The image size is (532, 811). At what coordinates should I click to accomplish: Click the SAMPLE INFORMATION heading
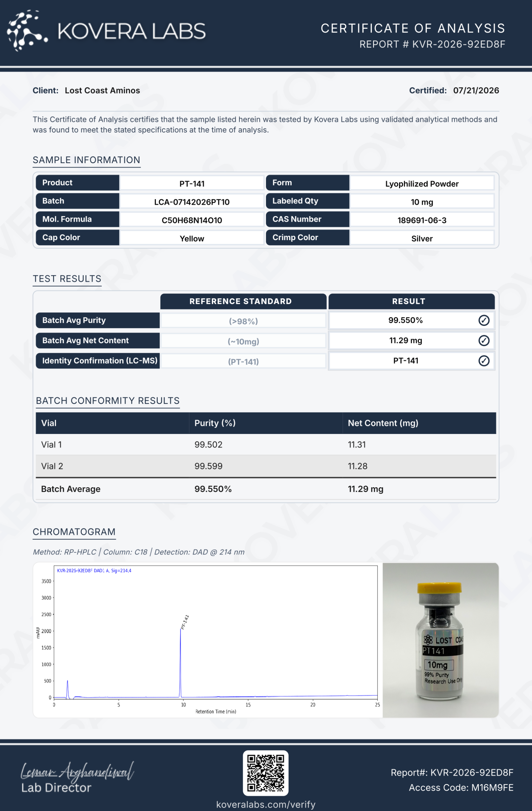pos(86,160)
